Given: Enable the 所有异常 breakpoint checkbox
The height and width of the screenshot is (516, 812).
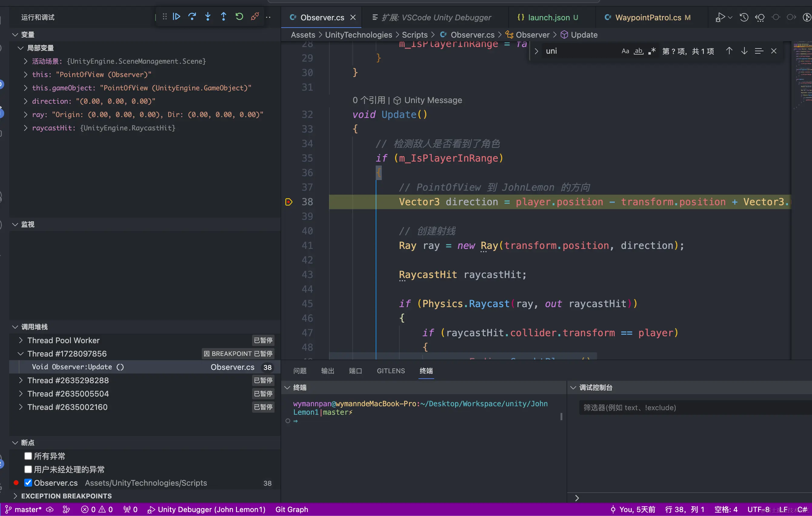Looking at the screenshot, I should coord(28,456).
